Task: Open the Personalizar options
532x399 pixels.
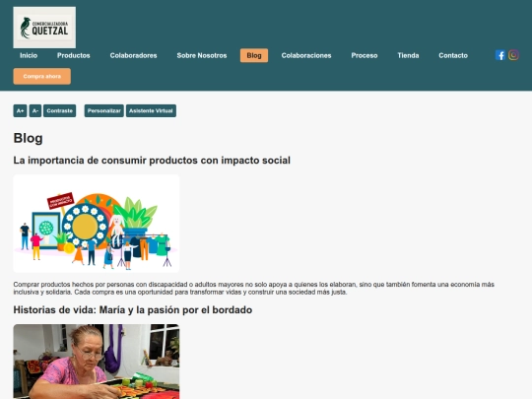Action: point(104,111)
